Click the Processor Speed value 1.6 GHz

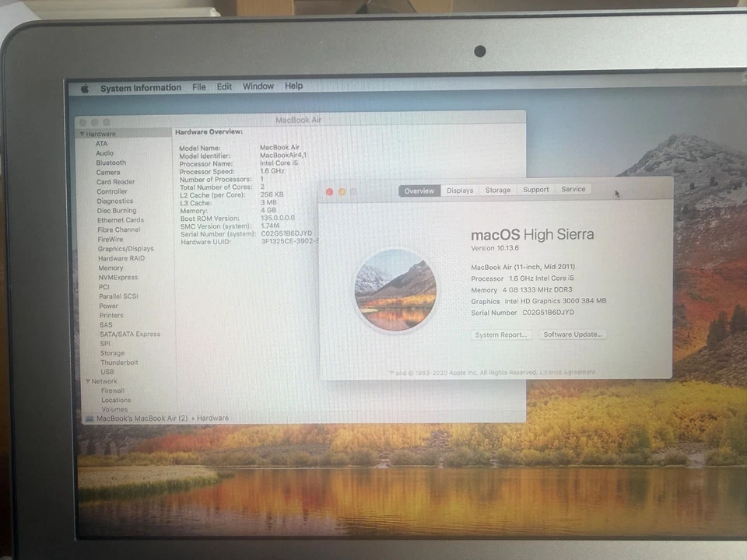point(272,171)
